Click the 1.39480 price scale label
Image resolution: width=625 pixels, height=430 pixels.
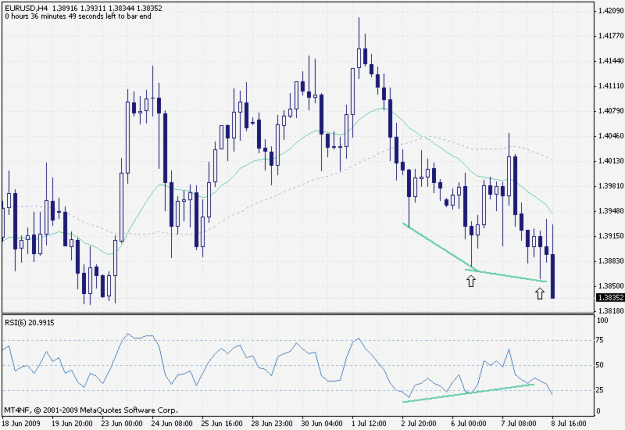tap(610, 211)
